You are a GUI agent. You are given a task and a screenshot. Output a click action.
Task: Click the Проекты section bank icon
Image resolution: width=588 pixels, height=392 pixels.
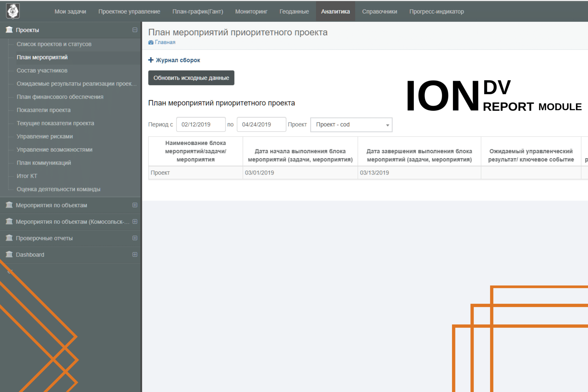tap(9, 30)
